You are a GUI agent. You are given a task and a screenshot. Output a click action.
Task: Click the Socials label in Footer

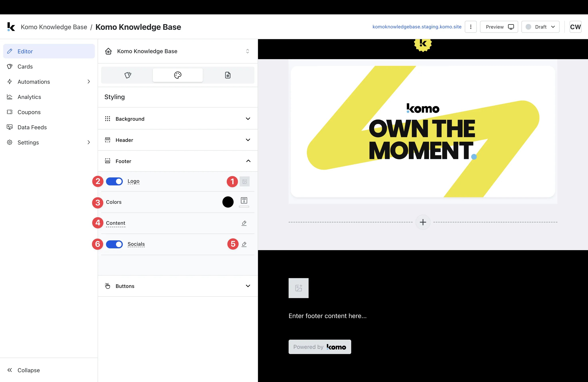pyautogui.click(x=136, y=244)
